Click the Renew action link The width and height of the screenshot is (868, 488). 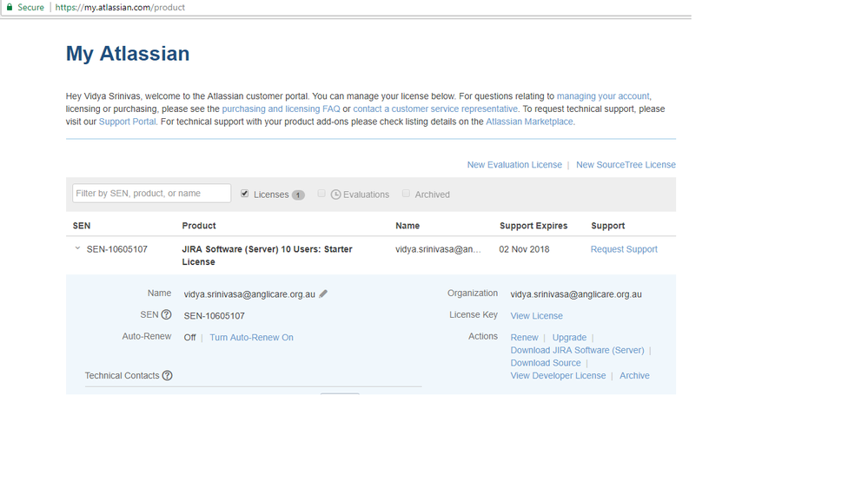pos(524,337)
